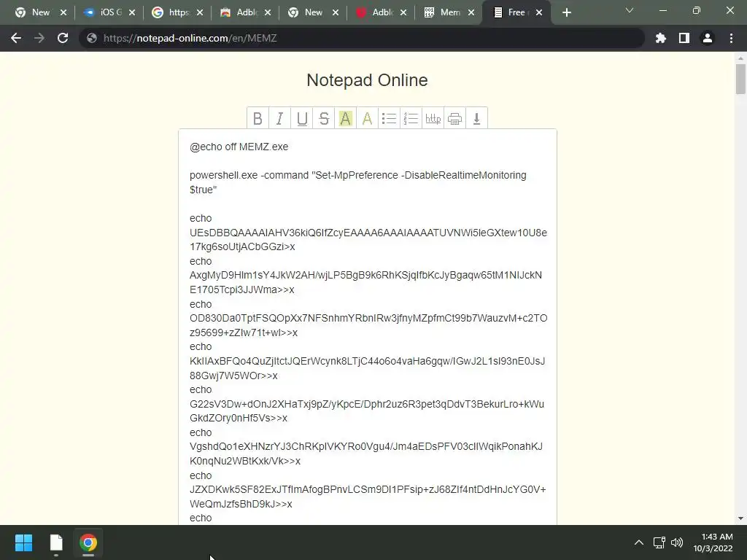The height and width of the screenshot is (560, 747).
Task: Click the line starting G22sV3Dw
Action: pyautogui.click(x=367, y=411)
